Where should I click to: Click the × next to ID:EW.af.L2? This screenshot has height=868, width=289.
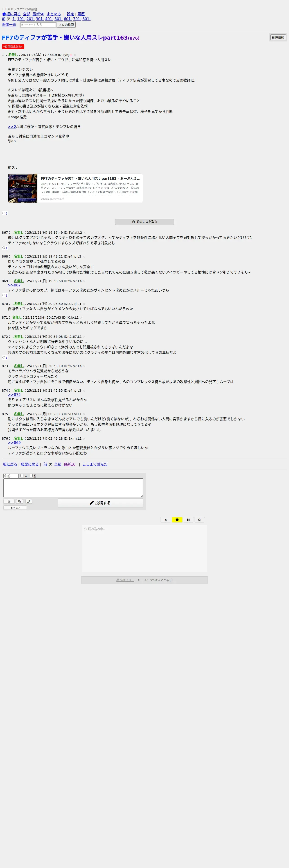85,233
